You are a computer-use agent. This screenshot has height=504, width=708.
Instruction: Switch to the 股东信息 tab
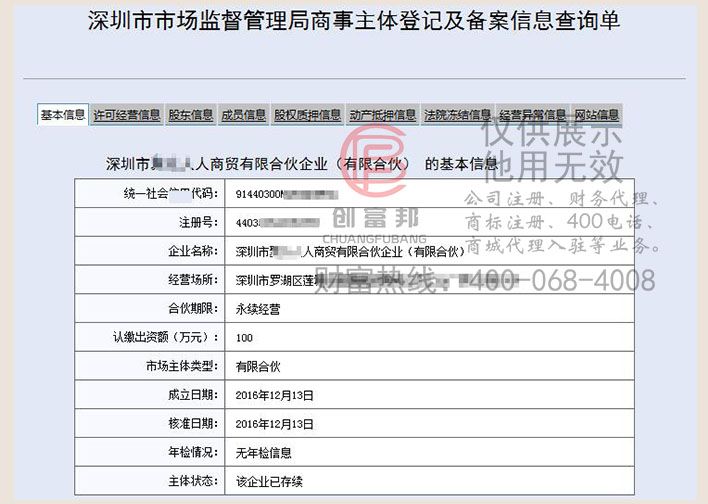pyautogui.click(x=191, y=115)
